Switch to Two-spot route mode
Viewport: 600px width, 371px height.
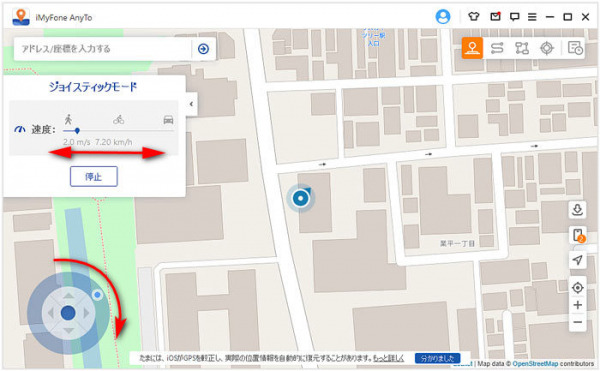[x=497, y=48]
